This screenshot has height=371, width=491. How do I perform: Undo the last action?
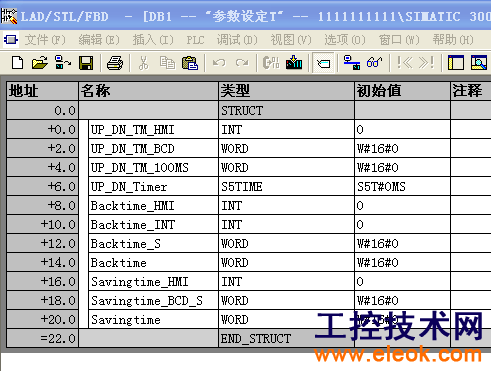tap(219, 63)
